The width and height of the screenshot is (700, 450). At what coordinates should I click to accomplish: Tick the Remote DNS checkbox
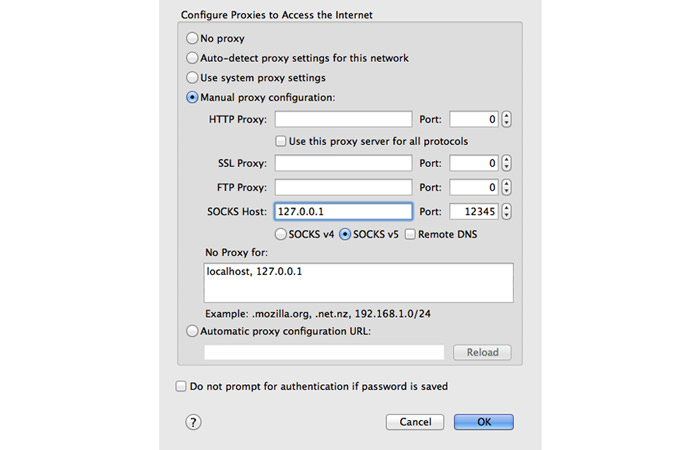coord(410,234)
